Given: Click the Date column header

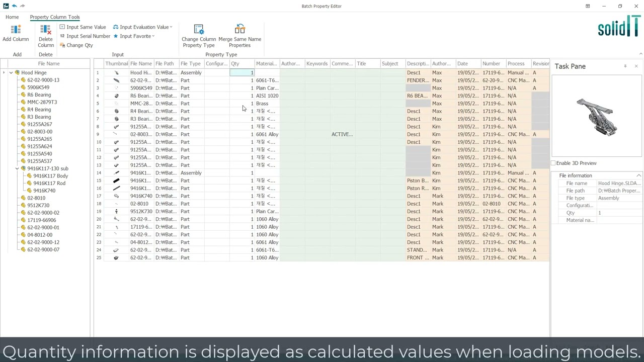Looking at the screenshot, I should [468, 64].
